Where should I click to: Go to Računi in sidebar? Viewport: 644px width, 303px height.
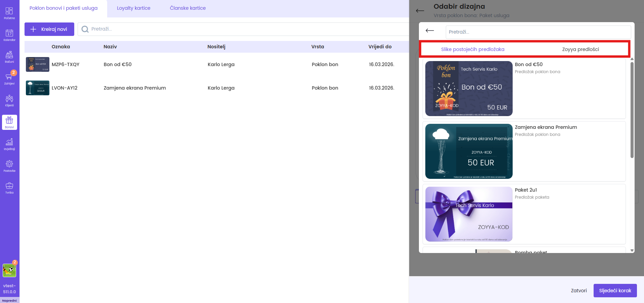[9, 57]
